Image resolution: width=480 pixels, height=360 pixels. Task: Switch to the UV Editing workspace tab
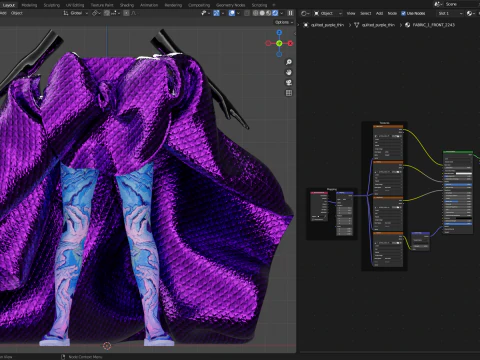click(x=75, y=5)
